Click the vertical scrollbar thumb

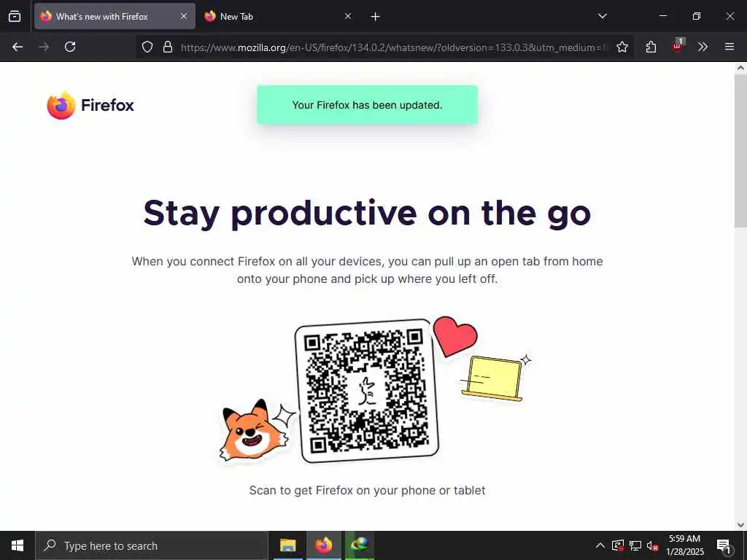click(740, 150)
